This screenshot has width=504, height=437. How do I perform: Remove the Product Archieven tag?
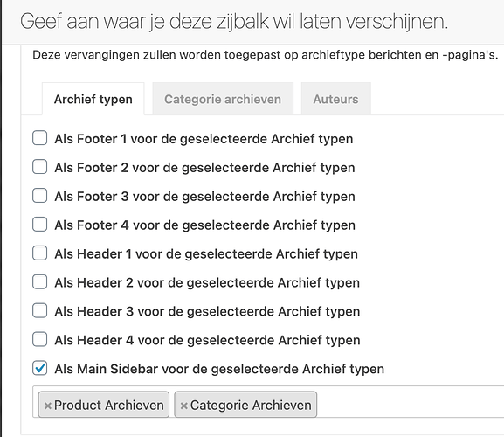(47, 406)
